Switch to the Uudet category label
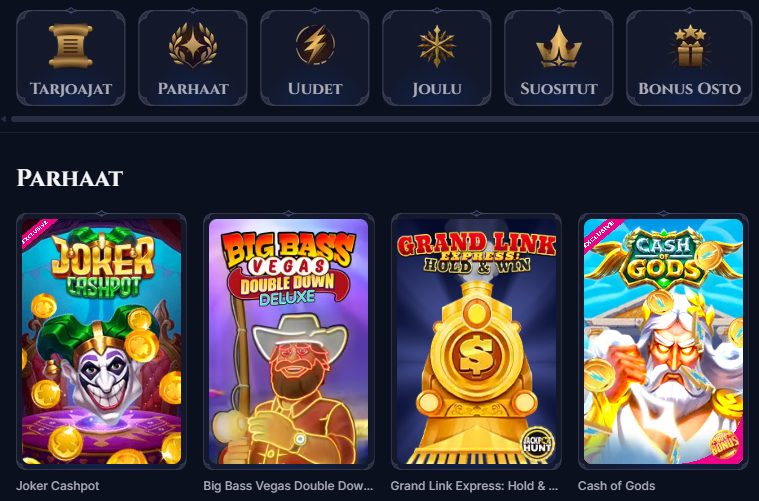The height and width of the screenshot is (501, 759). point(315,89)
